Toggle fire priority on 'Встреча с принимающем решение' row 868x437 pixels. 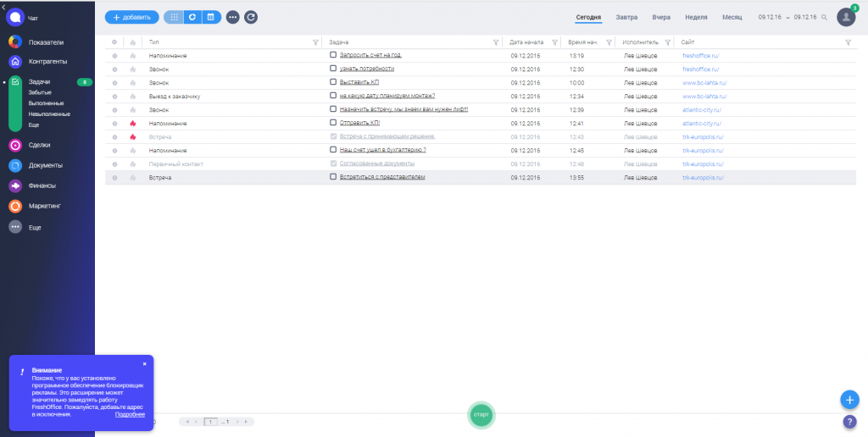(132, 137)
